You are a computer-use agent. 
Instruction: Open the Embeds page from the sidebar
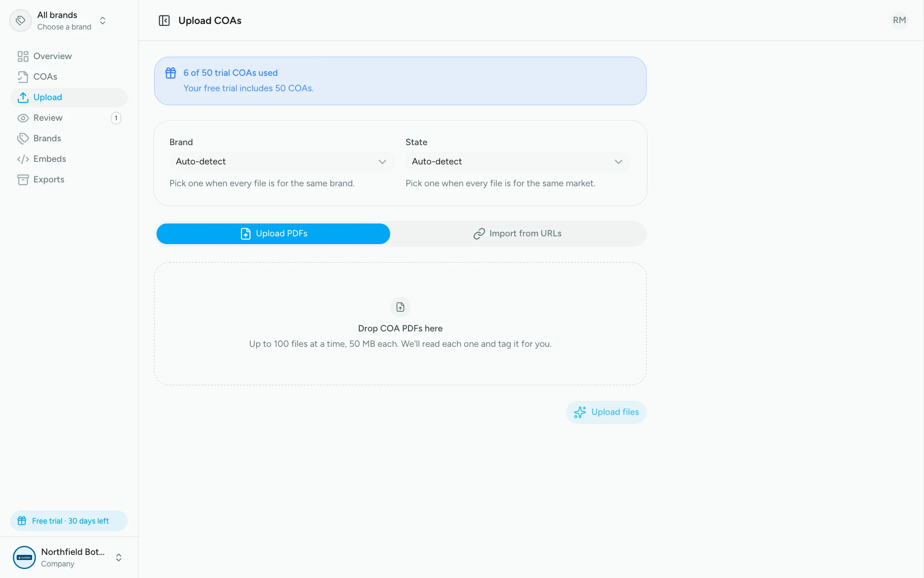[x=69, y=159]
